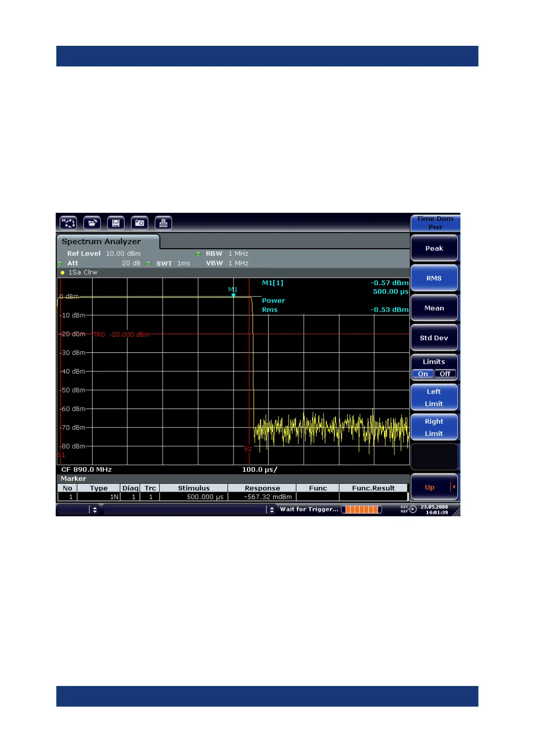The image size is (535, 756).
Task: Open the left status bar stepper arrows
Action: [94, 510]
